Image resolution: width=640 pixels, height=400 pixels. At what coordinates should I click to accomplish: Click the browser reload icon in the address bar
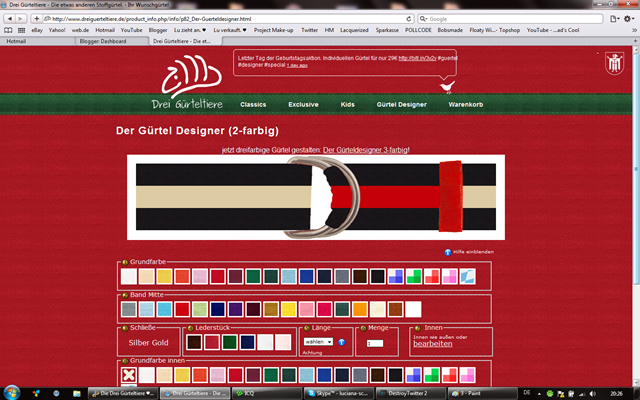[409, 19]
